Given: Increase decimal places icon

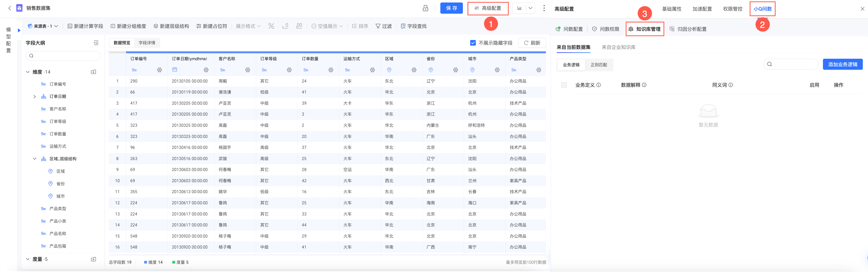Looking at the screenshot, I should pyautogui.click(x=299, y=26).
